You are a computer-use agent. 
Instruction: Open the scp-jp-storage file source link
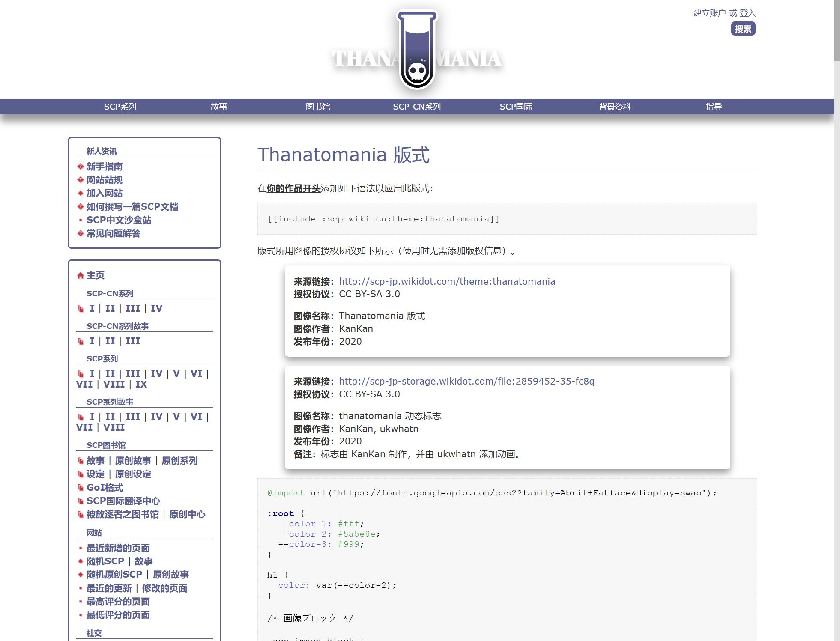click(466, 381)
